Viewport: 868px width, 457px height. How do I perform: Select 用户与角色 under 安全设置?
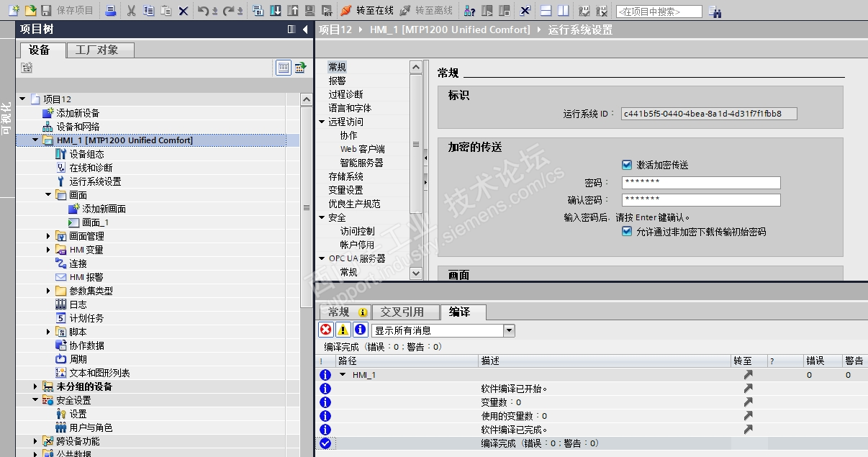(91, 427)
